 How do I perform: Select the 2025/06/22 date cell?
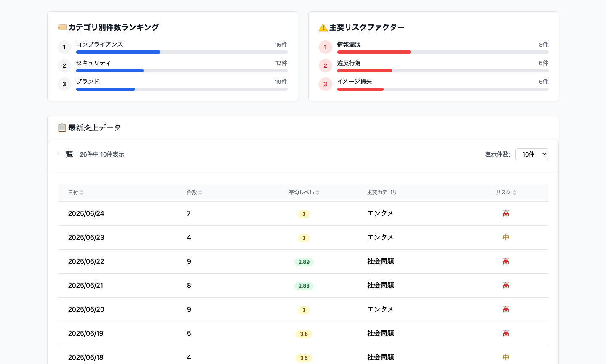click(x=86, y=261)
